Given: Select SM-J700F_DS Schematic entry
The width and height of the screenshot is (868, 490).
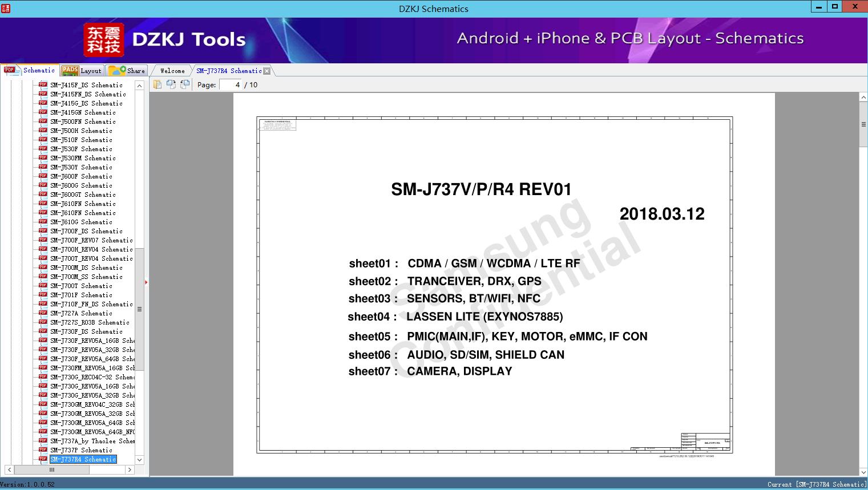Looking at the screenshot, I should pyautogui.click(x=86, y=231).
